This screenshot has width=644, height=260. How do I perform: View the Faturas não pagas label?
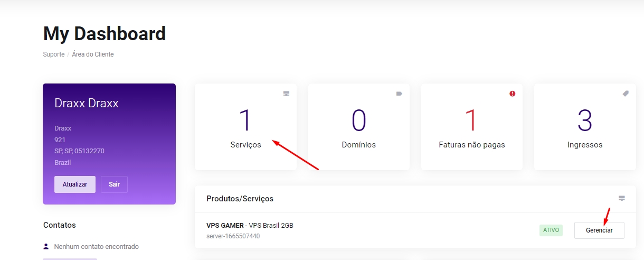click(471, 145)
